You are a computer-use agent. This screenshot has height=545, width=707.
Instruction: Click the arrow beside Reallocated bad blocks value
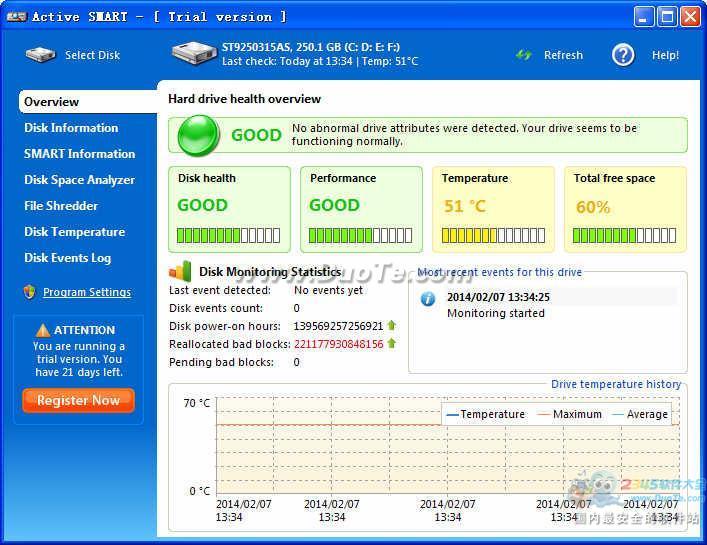[391, 343]
